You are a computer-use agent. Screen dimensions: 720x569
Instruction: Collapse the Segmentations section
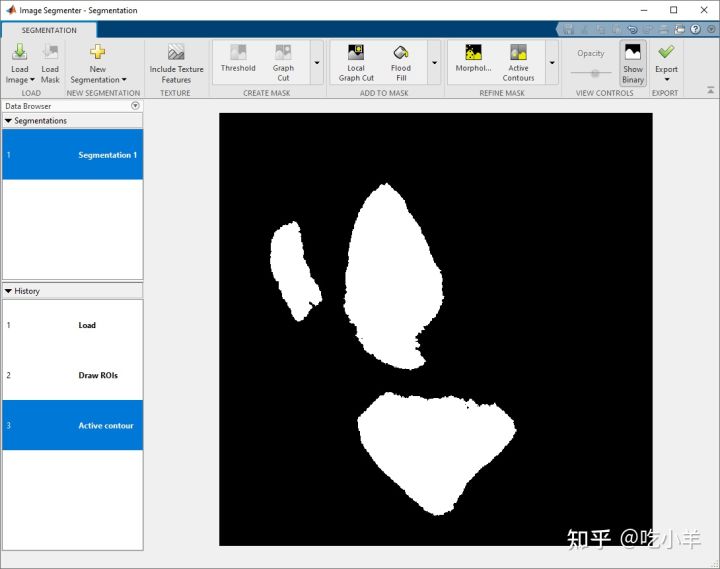tap(8, 120)
